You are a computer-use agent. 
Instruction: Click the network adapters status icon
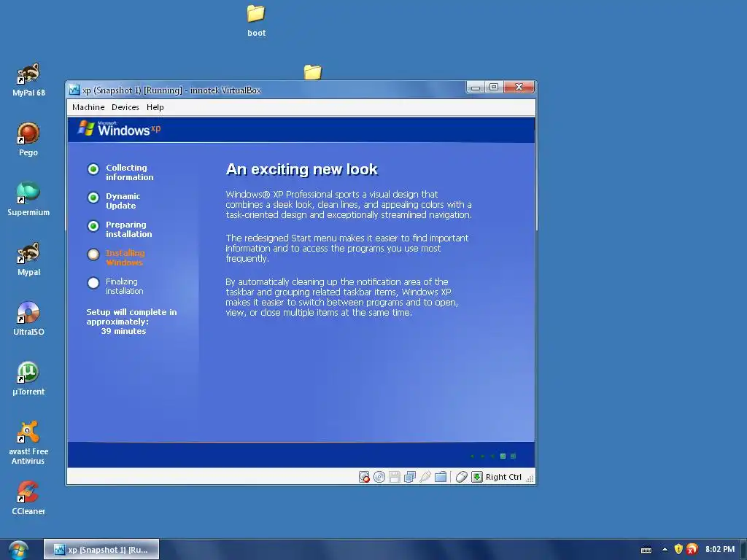pos(410,477)
